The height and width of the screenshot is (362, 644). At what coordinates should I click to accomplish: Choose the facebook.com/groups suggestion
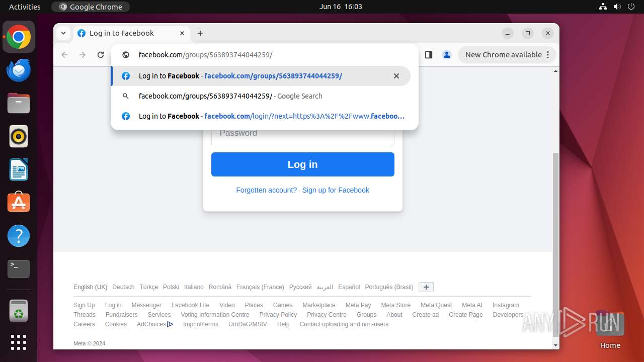click(x=261, y=76)
